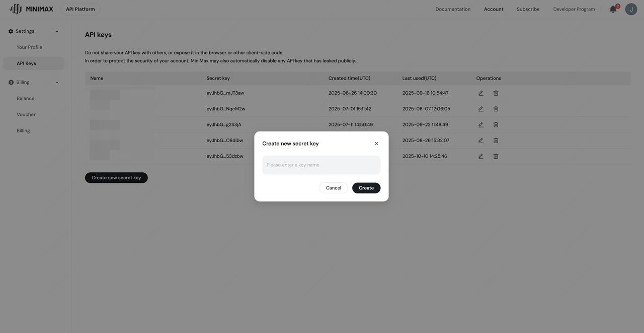Viewport: 644px width, 333px height.
Task: Open the Documentation page
Action: (x=453, y=9)
